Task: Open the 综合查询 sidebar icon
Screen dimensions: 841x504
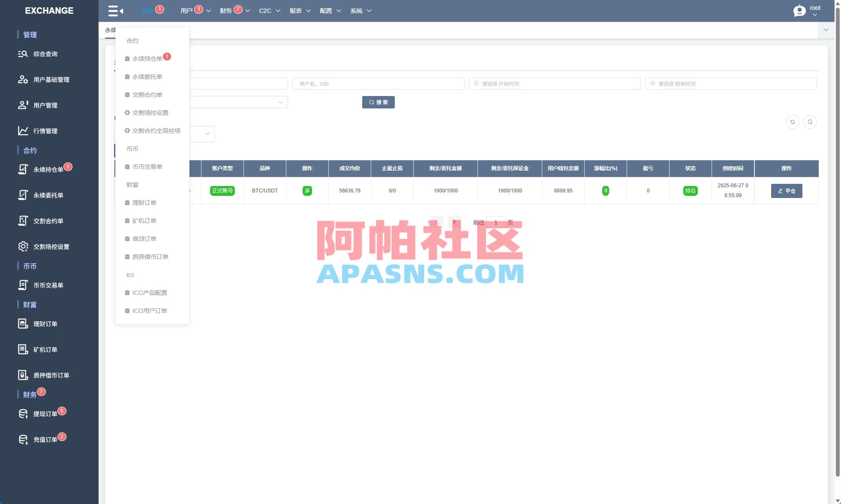Action: 23,54
